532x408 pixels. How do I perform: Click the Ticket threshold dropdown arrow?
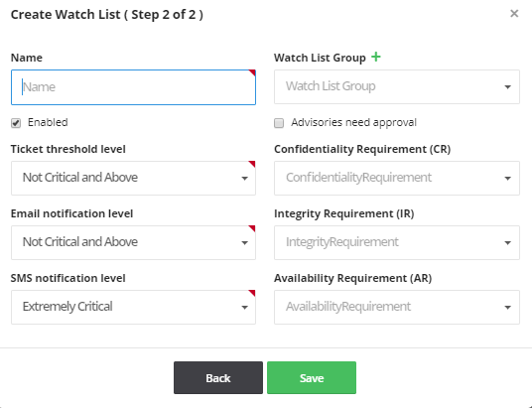[x=244, y=179]
